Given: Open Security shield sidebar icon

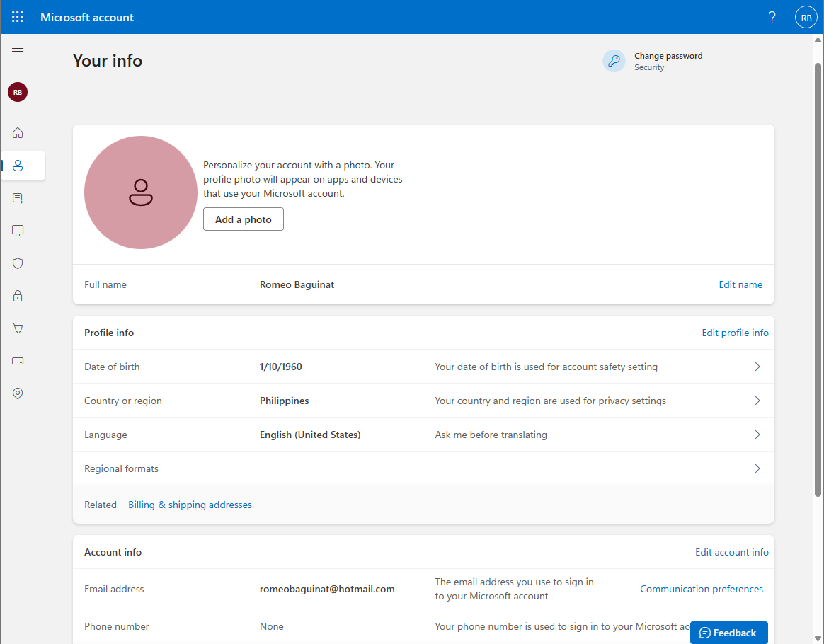Looking at the screenshot, I should click(18, 263).
